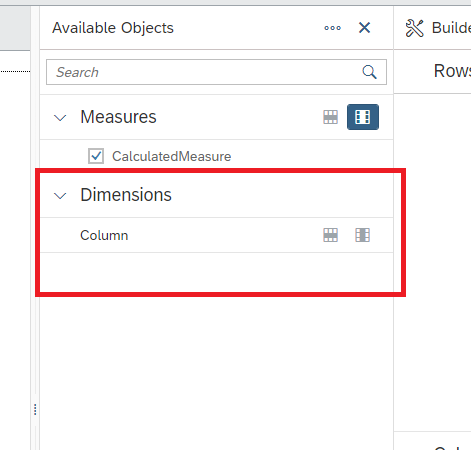The width and height of the screenshot is (471, 450).
Task: Uncheck the CalculatedMeasure checkbox
Action: pos(96,156)
